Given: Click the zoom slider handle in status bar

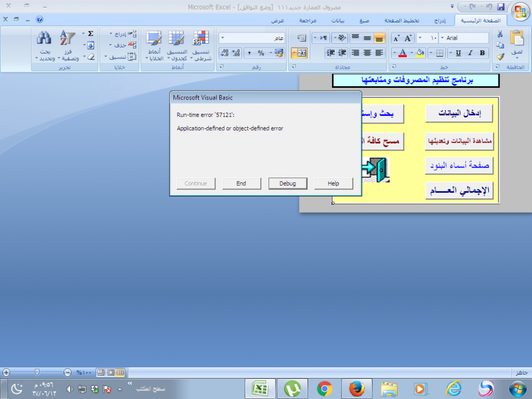Looking at the screenshot, I should (x=37, y=372).
